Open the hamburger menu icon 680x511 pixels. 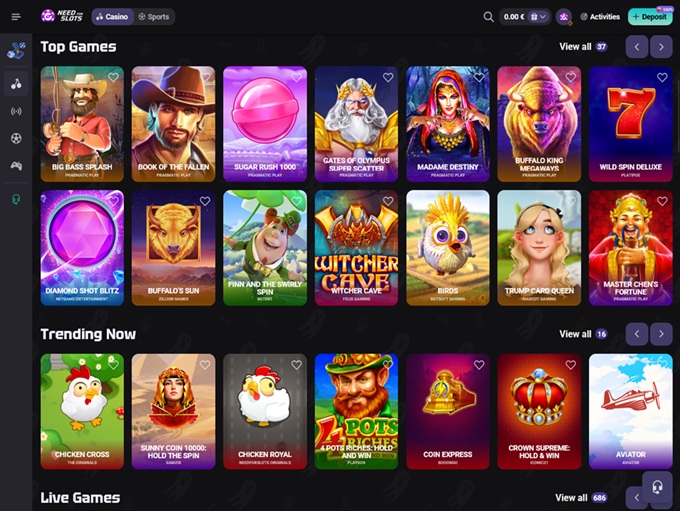click(16, 17)
